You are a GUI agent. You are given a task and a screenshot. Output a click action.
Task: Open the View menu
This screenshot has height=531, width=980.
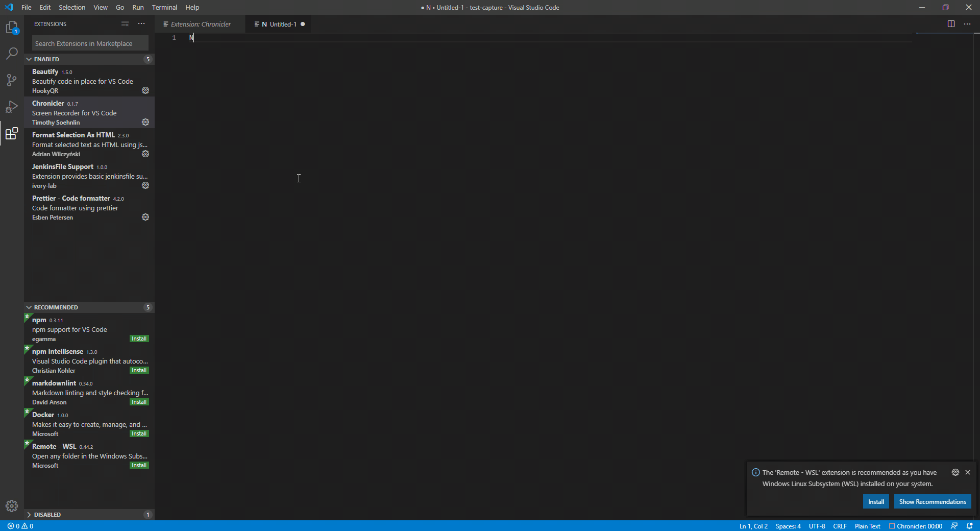click(101, 7)
